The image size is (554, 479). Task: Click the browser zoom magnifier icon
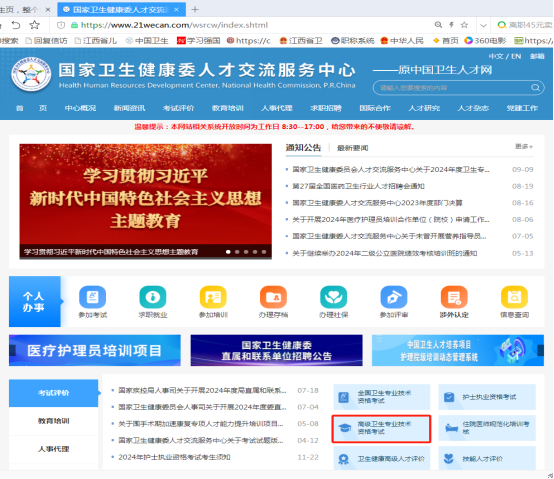click(x=438, y=25)
